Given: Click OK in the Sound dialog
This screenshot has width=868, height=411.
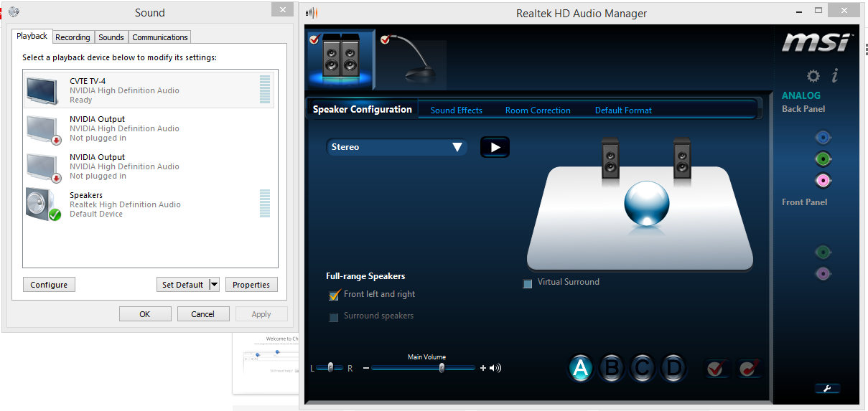Looking at the screenshot, I should coord(145,313).
